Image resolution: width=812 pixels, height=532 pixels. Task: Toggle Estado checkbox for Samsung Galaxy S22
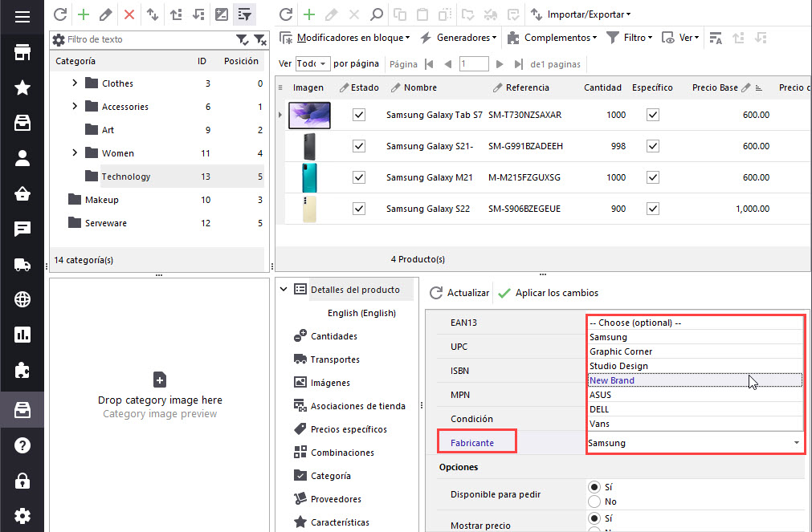[359, 209]
